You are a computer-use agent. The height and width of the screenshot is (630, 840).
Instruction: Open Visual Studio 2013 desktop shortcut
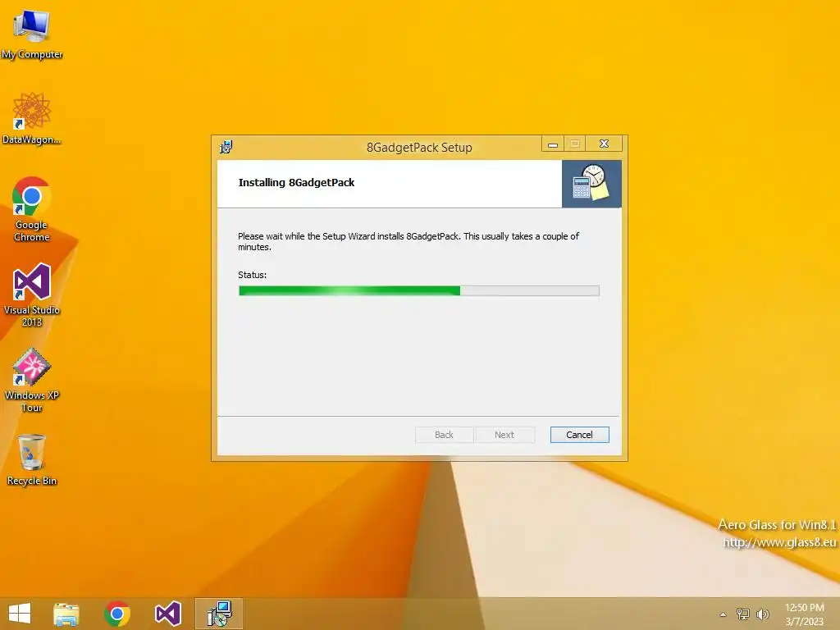pos(32,294)
